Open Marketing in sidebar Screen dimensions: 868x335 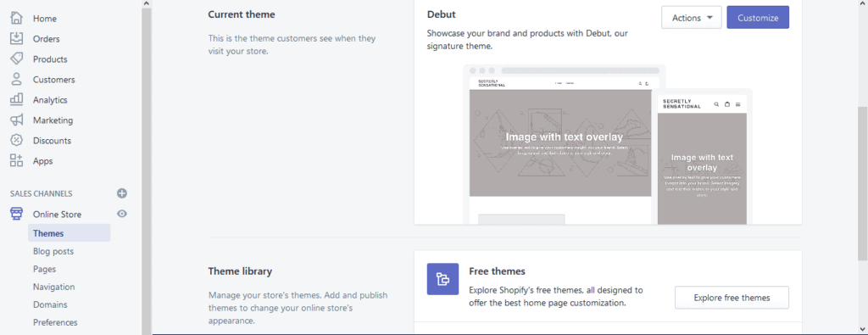pos(53,120)
